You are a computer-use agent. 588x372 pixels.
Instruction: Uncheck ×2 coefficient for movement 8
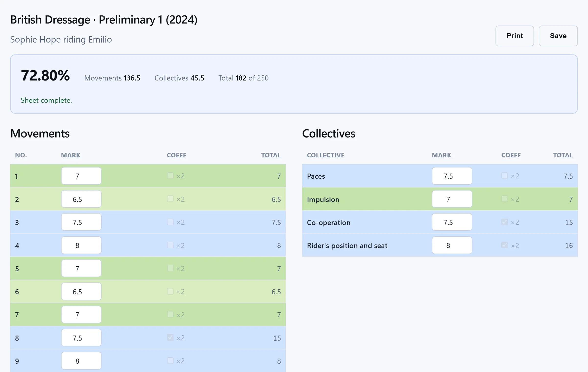click(x=170, y=337)
